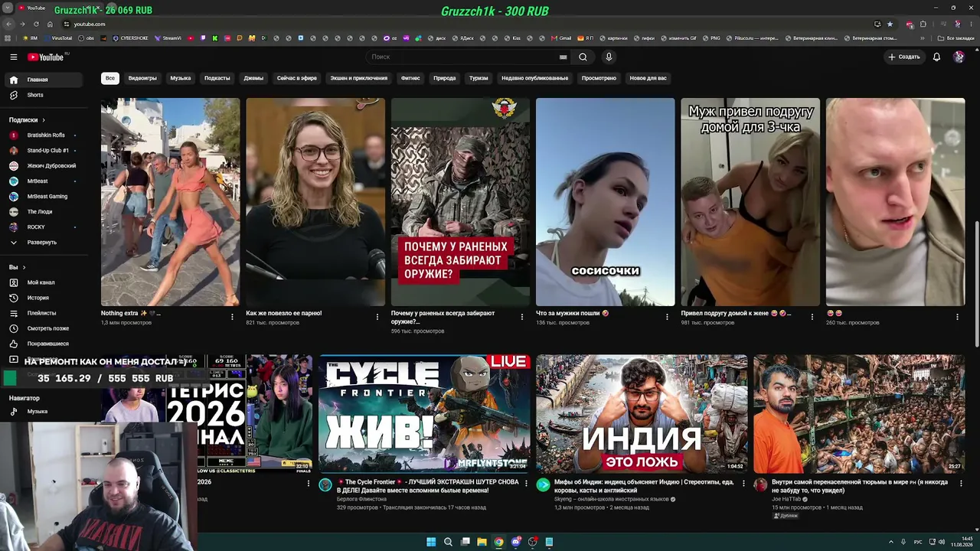Screen dimensions: 980x551
Task: Go to Главная in the sidebar
Action: click(x=45, y=80)
